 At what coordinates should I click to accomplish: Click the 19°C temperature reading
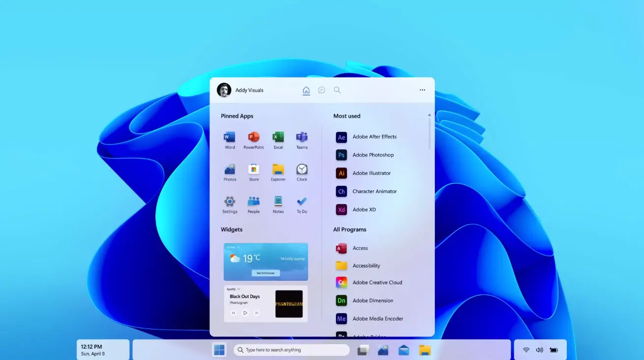pos(251,258)
